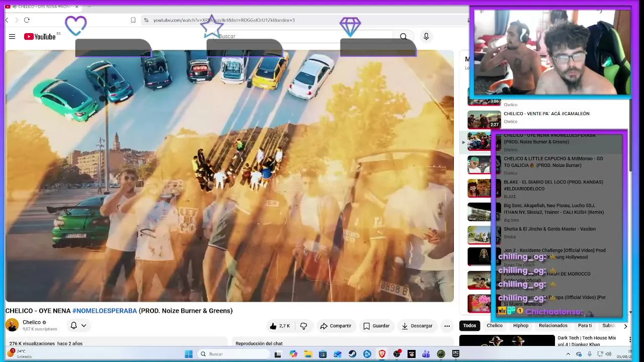The height and width of the screenshot is (362, 644).
Task: Show next filter chips with arrow
Action: [625, 326]
